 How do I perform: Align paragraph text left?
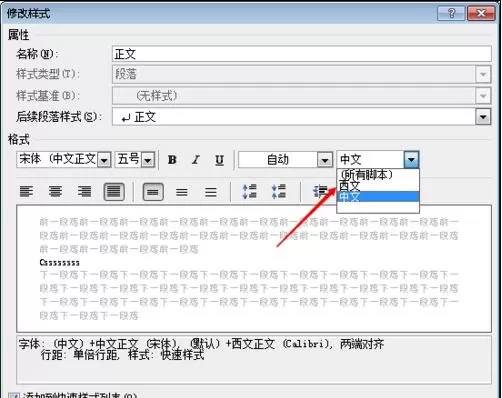26,192
